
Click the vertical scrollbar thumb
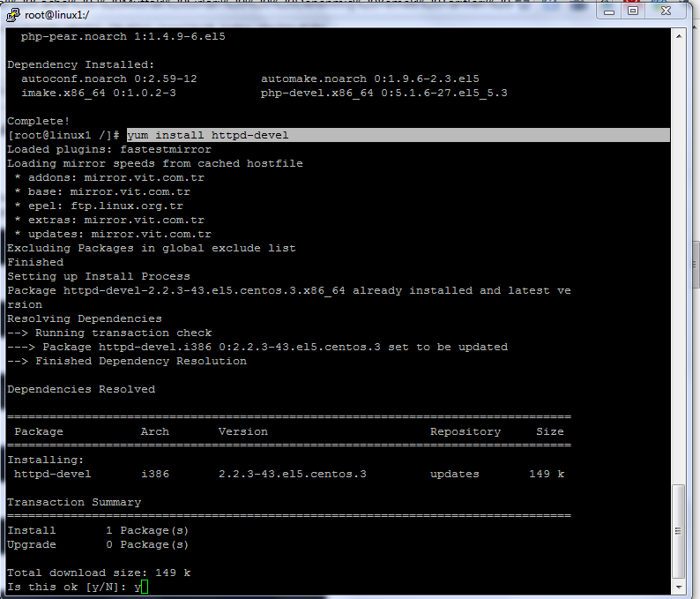pyautogui.click(x=678, y=531)
